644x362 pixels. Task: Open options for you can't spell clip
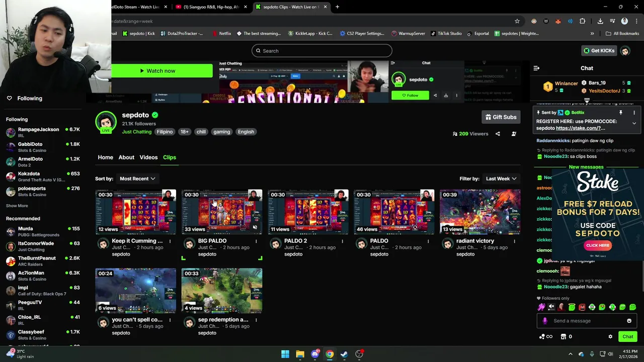click(x=170, y=320)
